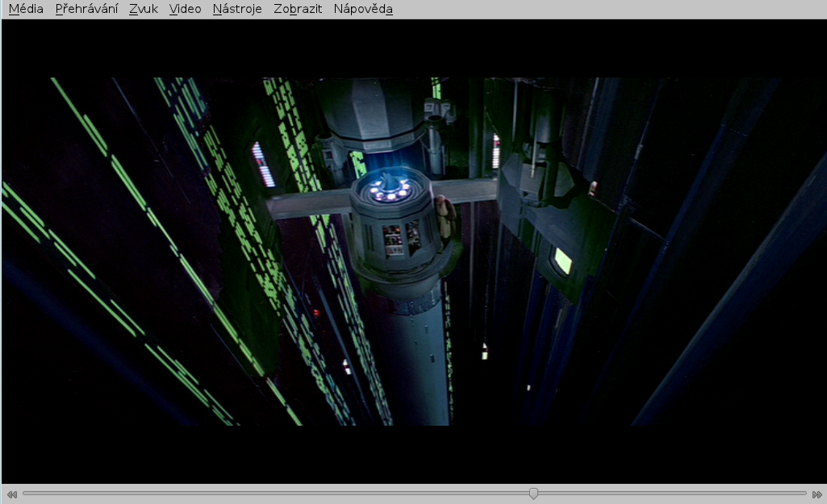Open the Zobrazit menu
The height and width of the screenshot is (504, 827).
(x=298, y=9)
